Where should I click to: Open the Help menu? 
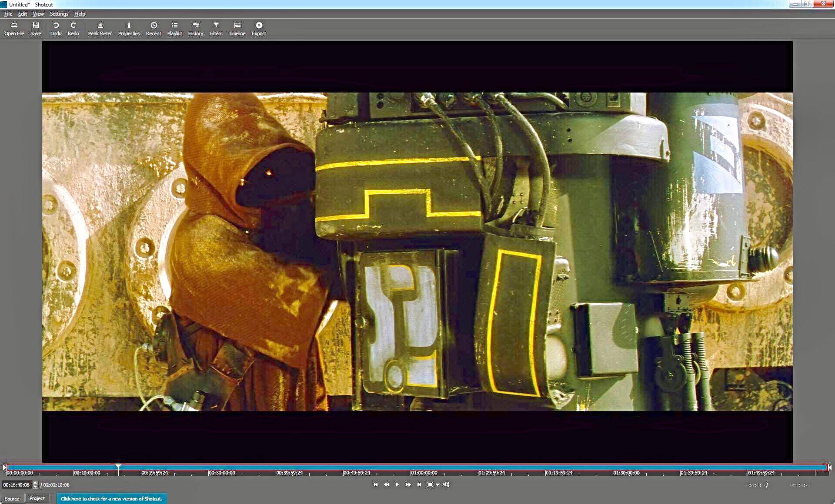pyautogui.click(x=80, y=14)
